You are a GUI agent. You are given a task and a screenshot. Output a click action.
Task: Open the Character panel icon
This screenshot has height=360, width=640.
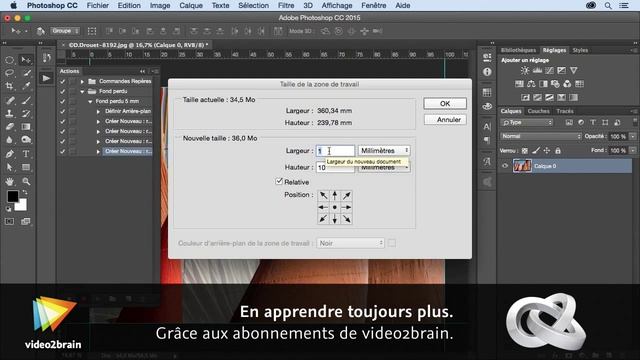click(x=487, y=127)
